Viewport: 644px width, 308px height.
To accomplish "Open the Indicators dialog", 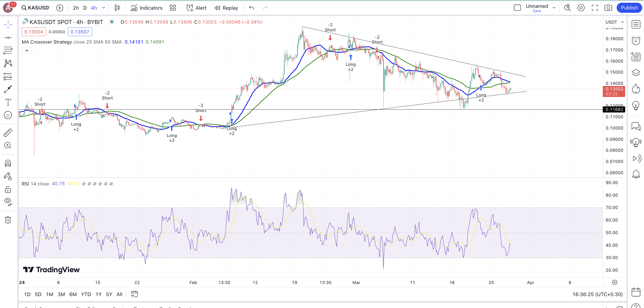I will [x=147, y=8].
